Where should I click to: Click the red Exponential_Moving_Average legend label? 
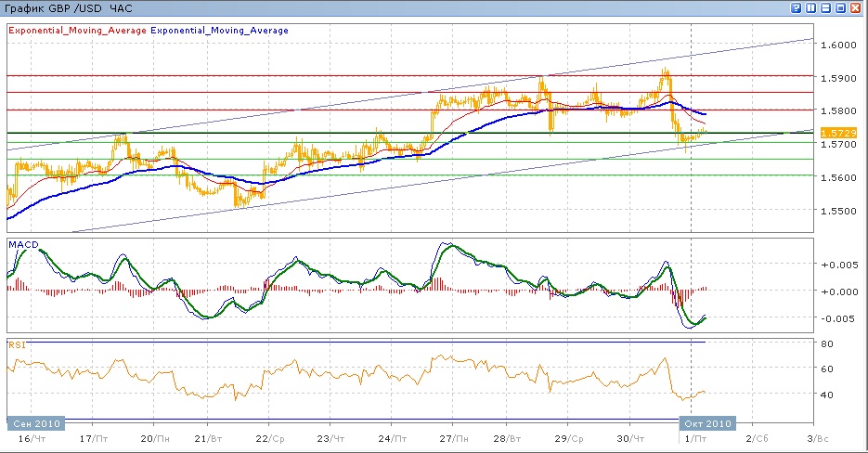point(77,30)
